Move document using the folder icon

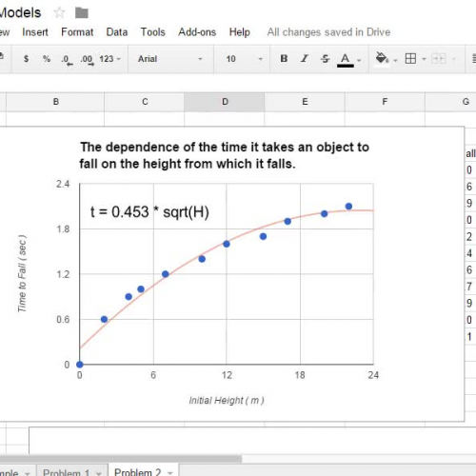pos(82,13)
